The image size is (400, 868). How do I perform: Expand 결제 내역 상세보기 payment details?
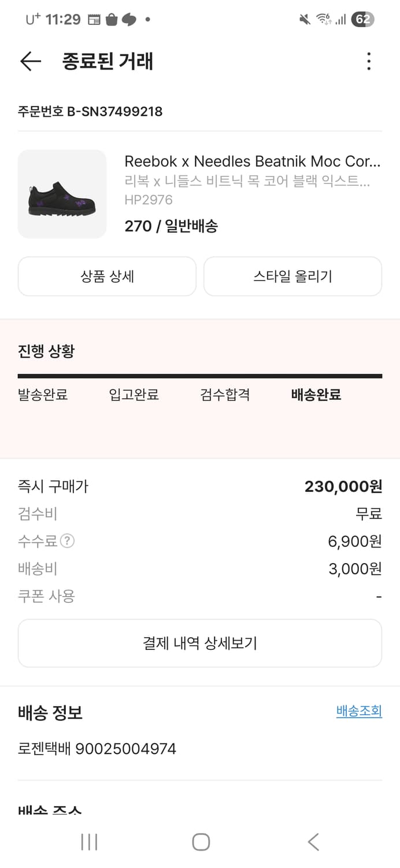200,642
